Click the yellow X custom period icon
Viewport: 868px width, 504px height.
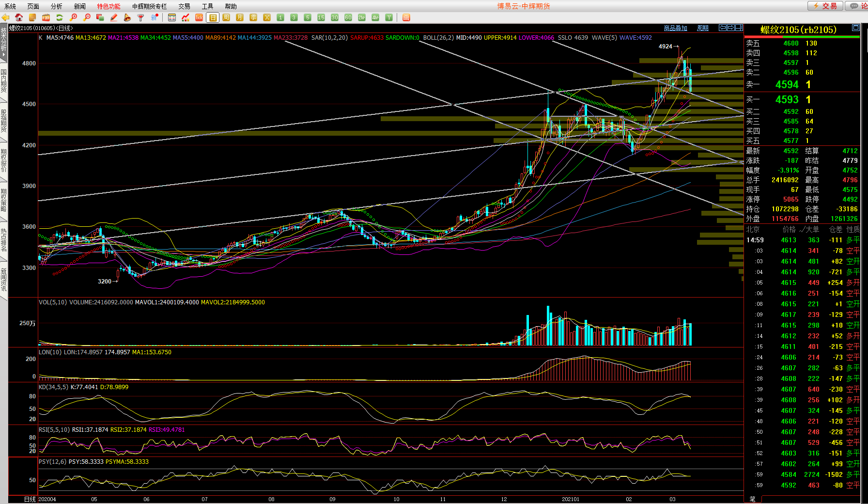pos(267,17)
